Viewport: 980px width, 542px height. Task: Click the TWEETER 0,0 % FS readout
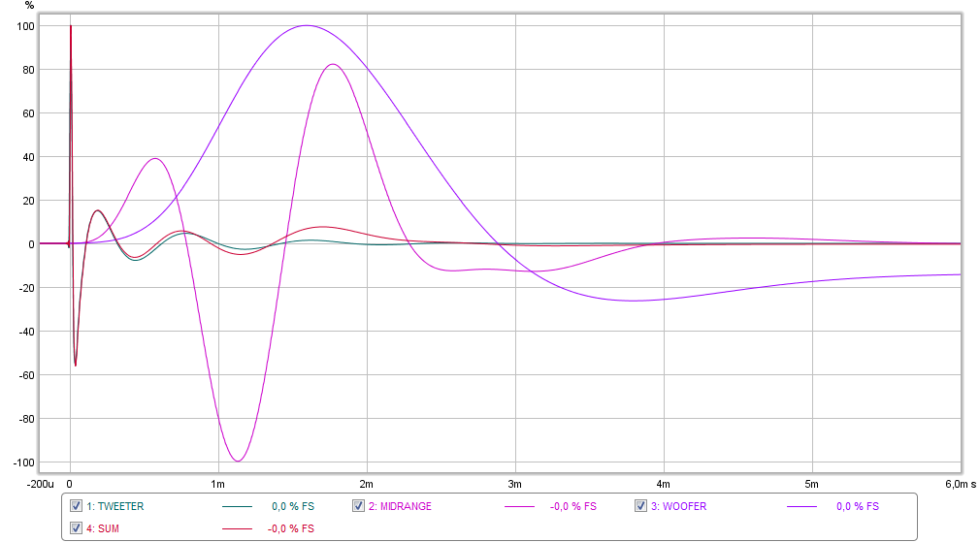[x=293, y=506]
